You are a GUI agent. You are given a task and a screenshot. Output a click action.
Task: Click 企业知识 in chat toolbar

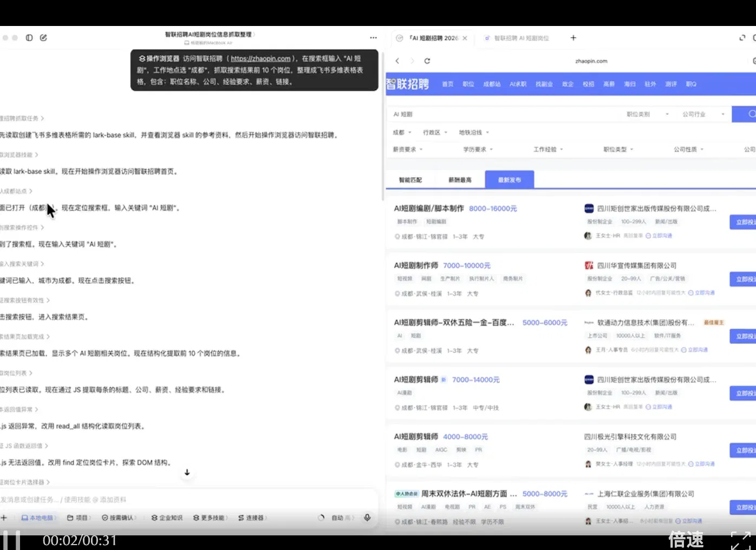(167, 518)
